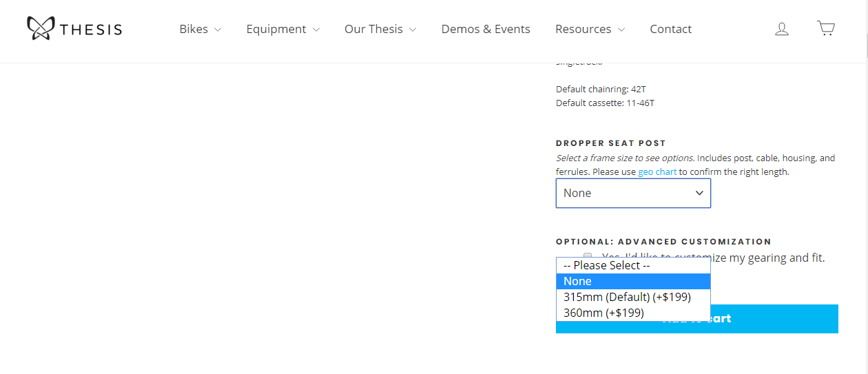
Task: Open the dropper seat post dropdown
Action: coord(633,194)
